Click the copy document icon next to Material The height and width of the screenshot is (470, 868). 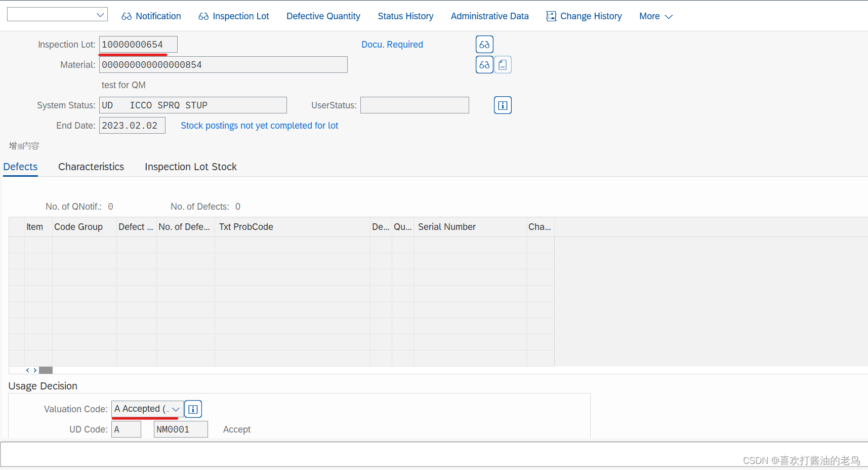click(502, 64)
